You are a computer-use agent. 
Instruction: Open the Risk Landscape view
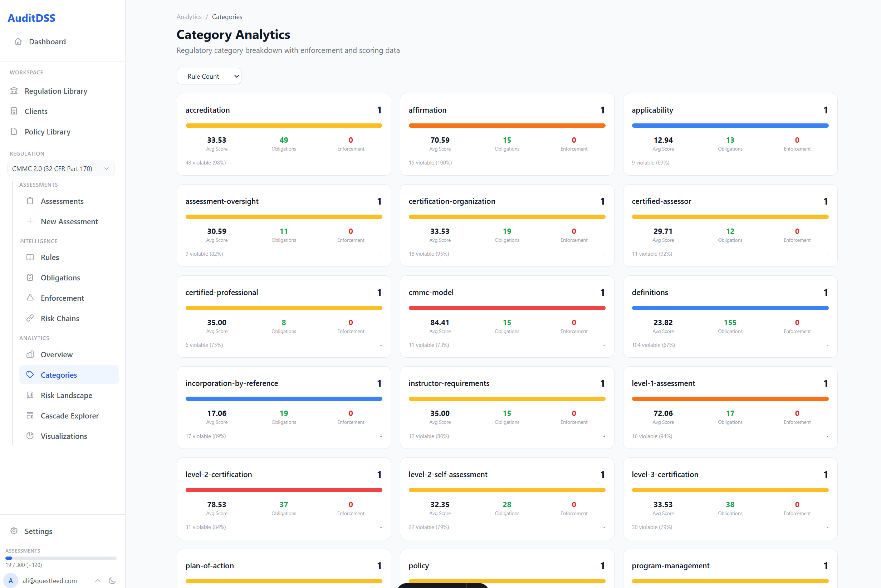point(67,395)
